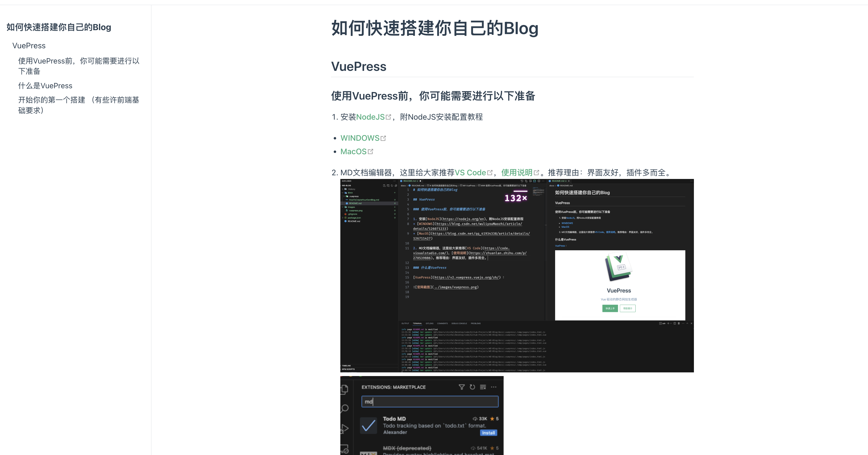Viewport: 868px width, 455px height.
Task: Click the magnifier Search icon in activity bar
Action: click(344, 409)
